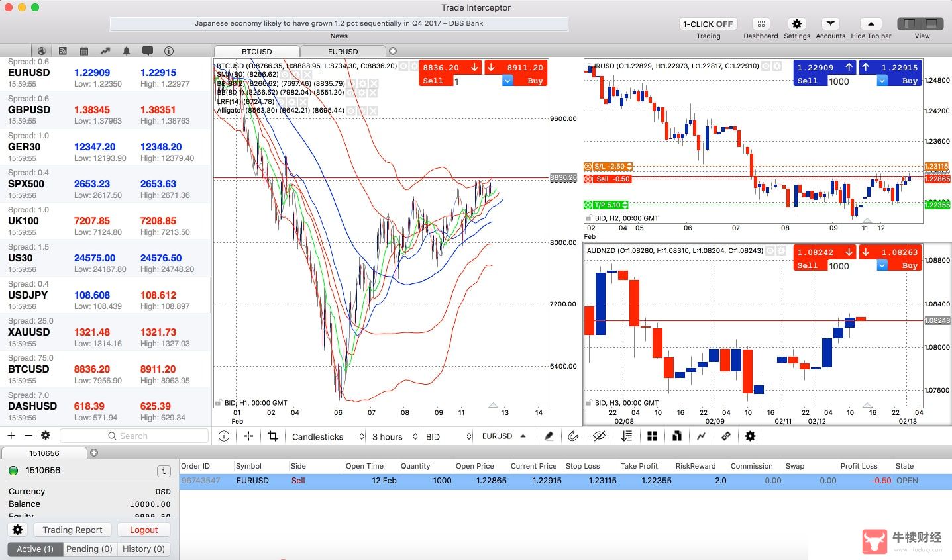Select the Pending (0) orders tab
The width and height of the screenshot is (952, 560).
coord(89,549)
